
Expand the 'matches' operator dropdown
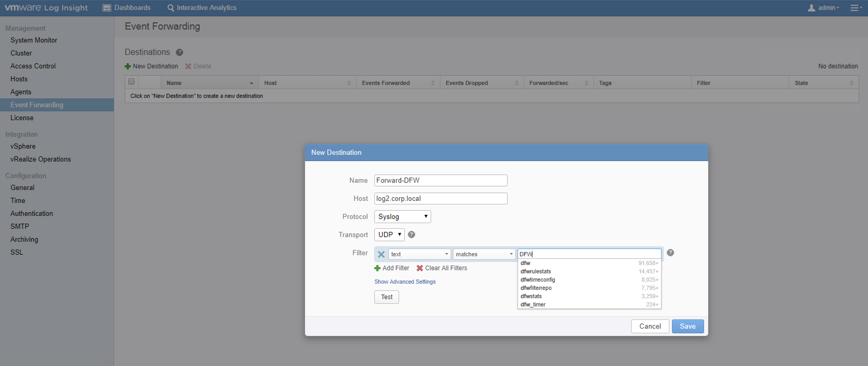tap(484, 254)
